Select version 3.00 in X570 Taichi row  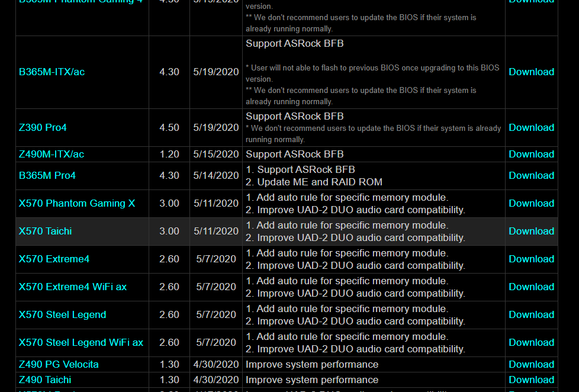pos(169,232)
